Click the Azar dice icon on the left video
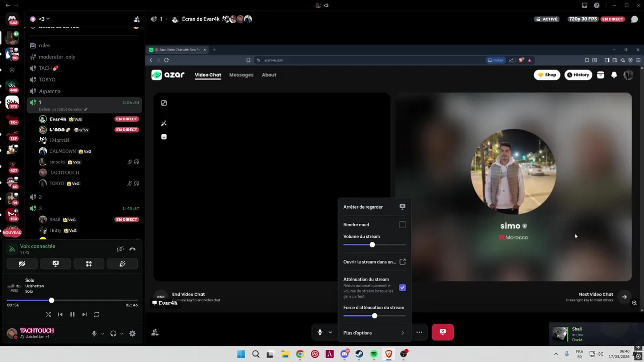The image size is (644, 362). [x=164, y=103]
